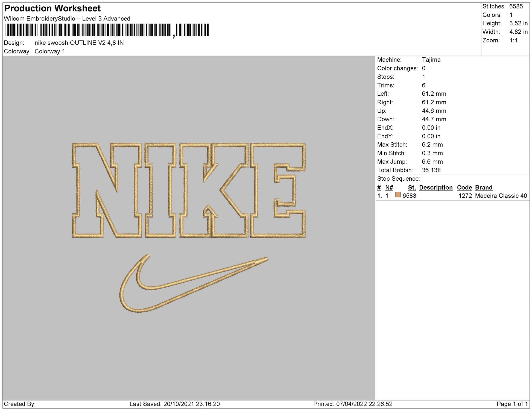Screen dimensions: 532x411
Task: Click the N# column header
Action: pyautogui.click(x=389, y=187)
